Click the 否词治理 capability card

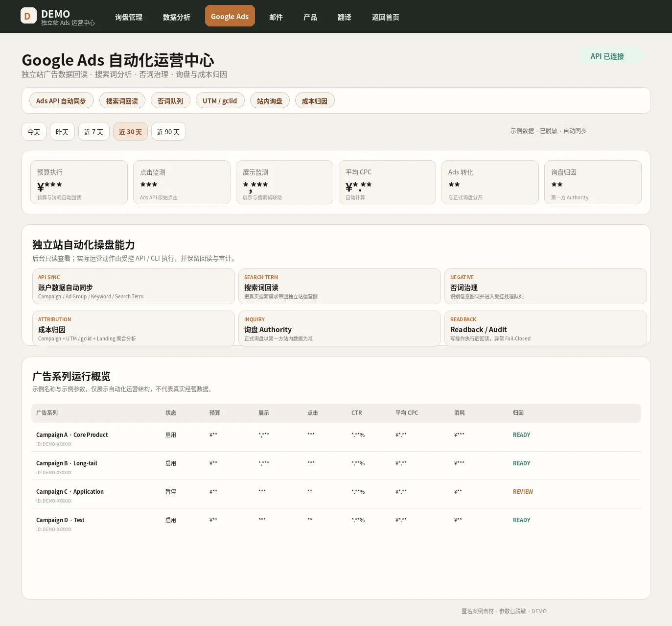point(546,286)
